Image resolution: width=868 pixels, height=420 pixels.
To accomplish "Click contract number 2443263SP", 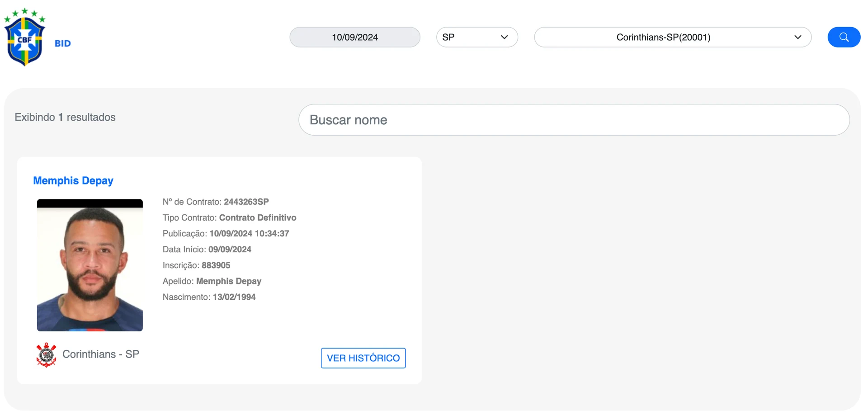I will [246, 202].
